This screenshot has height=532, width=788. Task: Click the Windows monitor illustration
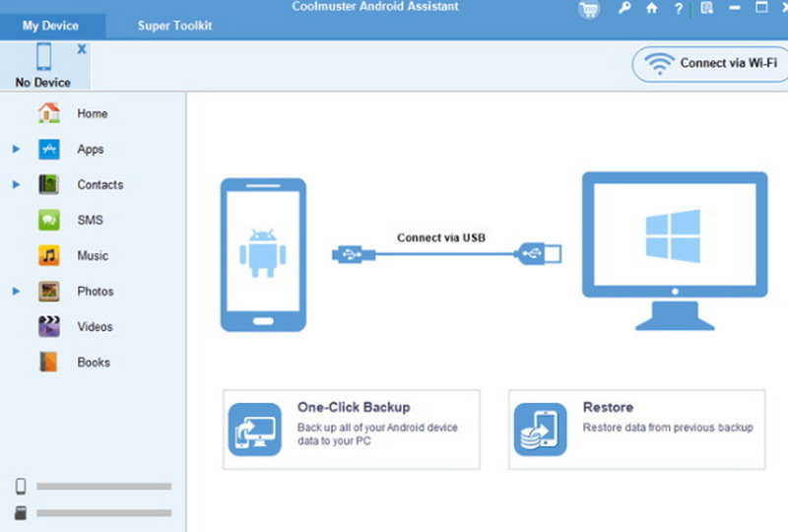(x=675, y=251)
